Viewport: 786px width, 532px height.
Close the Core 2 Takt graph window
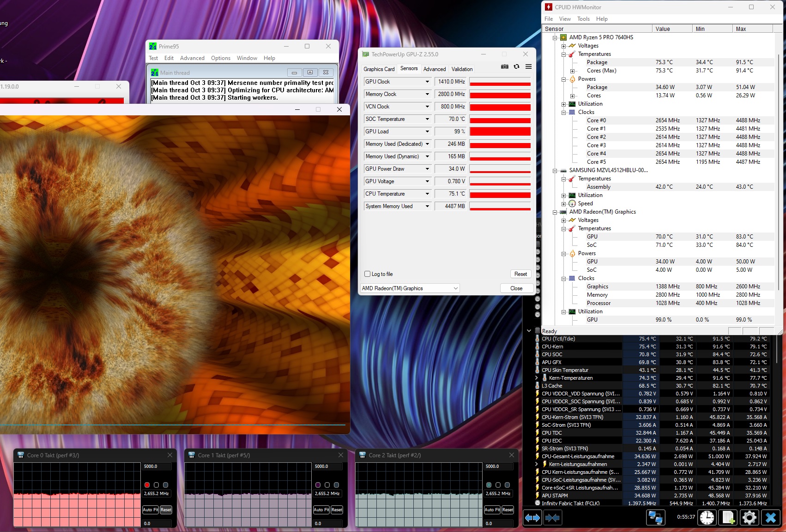[x=512, y=455]
